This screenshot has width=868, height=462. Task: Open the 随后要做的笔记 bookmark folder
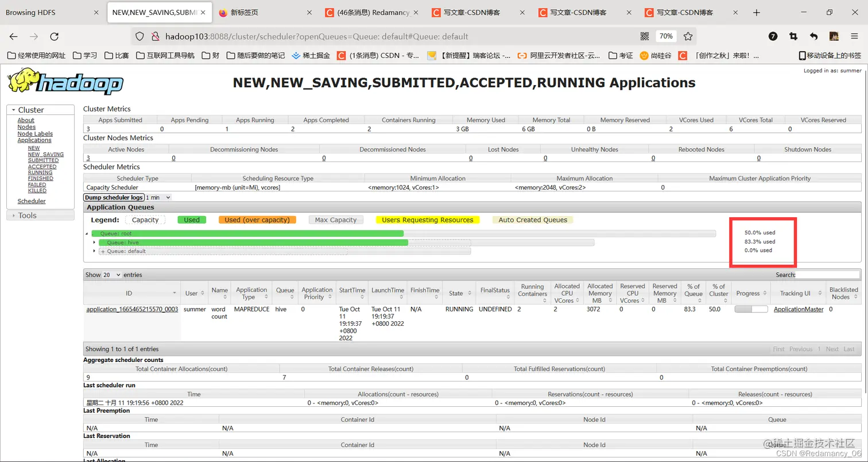[255, 56]
